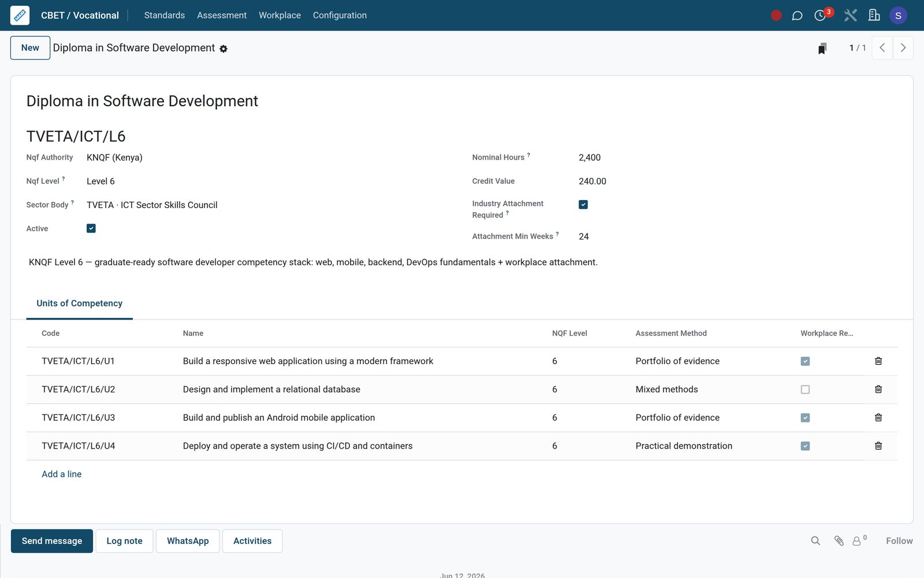This screenshot has height=578, width=924.
Task: Click Log note button
Action: point(124,541)
